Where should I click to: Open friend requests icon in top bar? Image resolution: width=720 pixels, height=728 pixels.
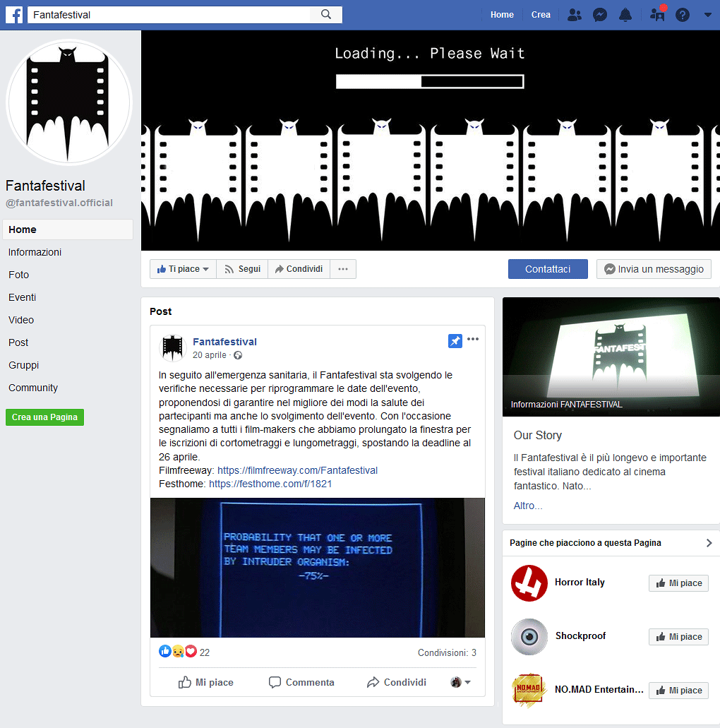pyautogui.click(x=575, y=15)
